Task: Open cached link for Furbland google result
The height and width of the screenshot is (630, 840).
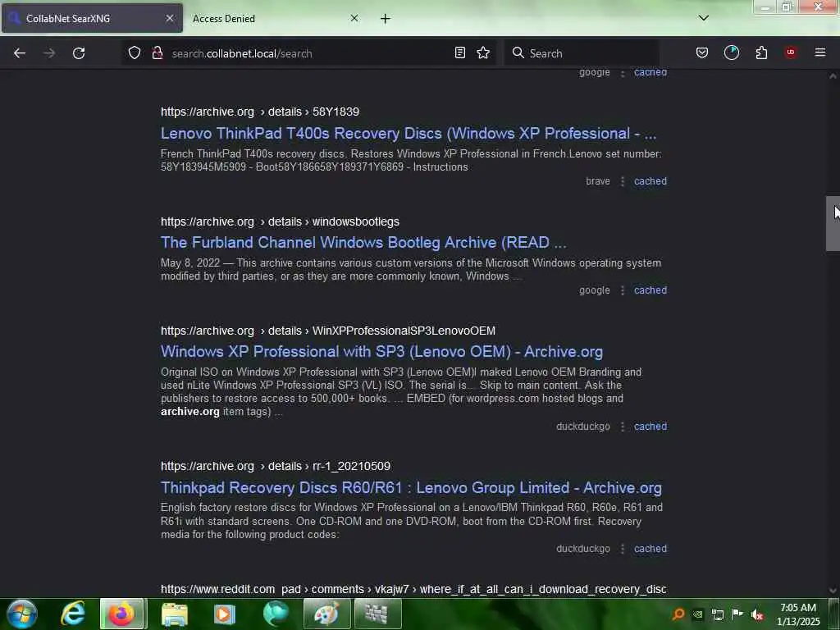Action: click(651, 290)
